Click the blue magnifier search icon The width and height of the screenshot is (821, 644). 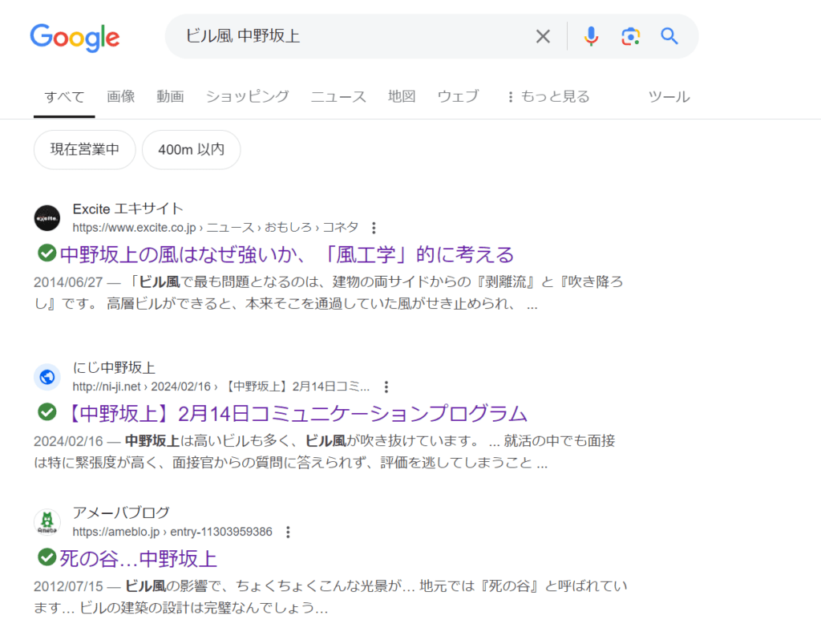(669, 36)
